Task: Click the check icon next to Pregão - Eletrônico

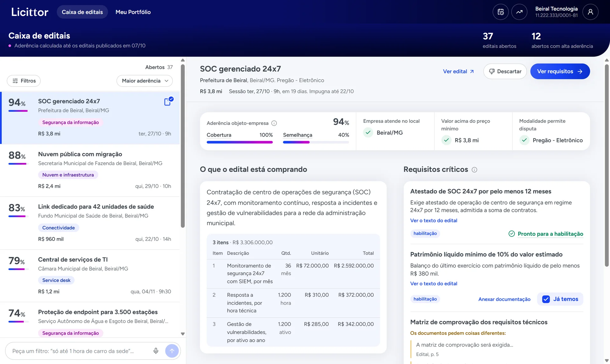Action: click(x=524, y=140)
